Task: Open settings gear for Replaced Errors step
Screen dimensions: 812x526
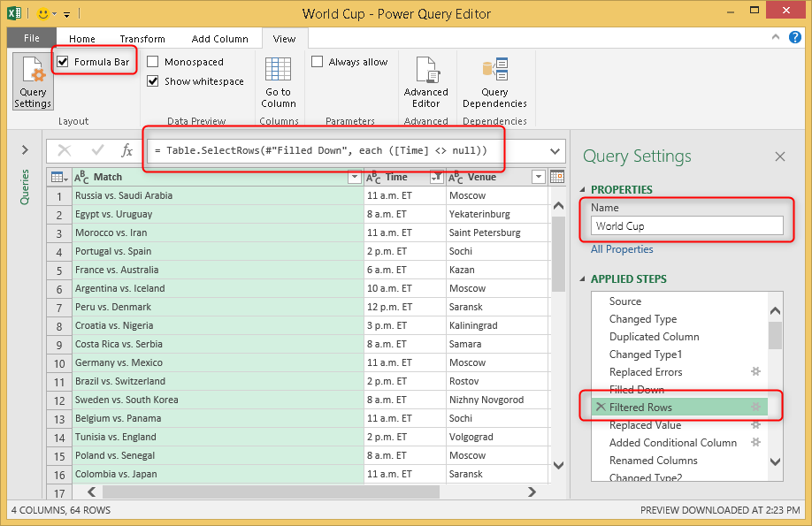Action: [x=755, y=371]
